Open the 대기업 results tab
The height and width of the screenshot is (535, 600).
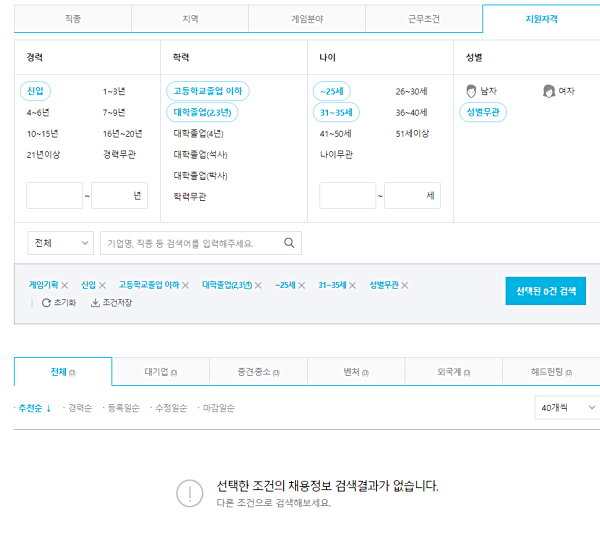[161, 372]
